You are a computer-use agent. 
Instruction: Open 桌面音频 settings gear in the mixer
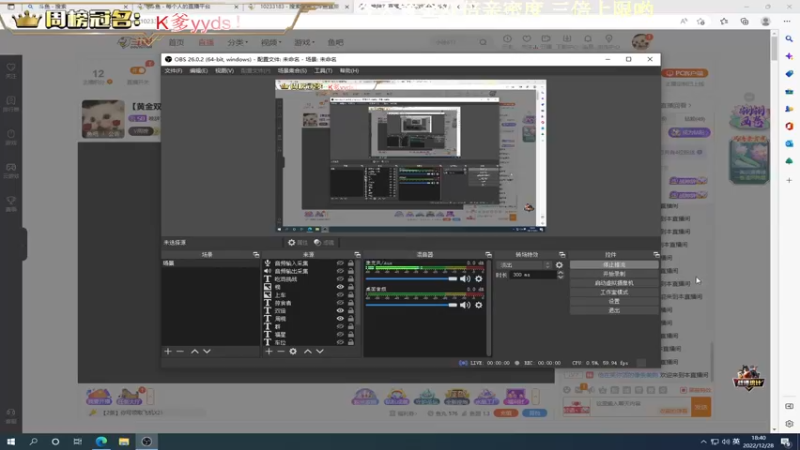479,305
